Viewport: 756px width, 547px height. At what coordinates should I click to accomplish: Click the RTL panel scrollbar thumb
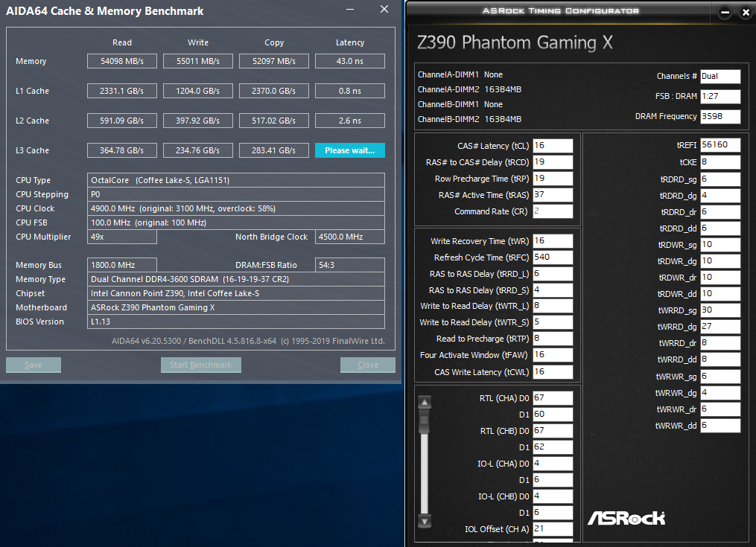425,422
